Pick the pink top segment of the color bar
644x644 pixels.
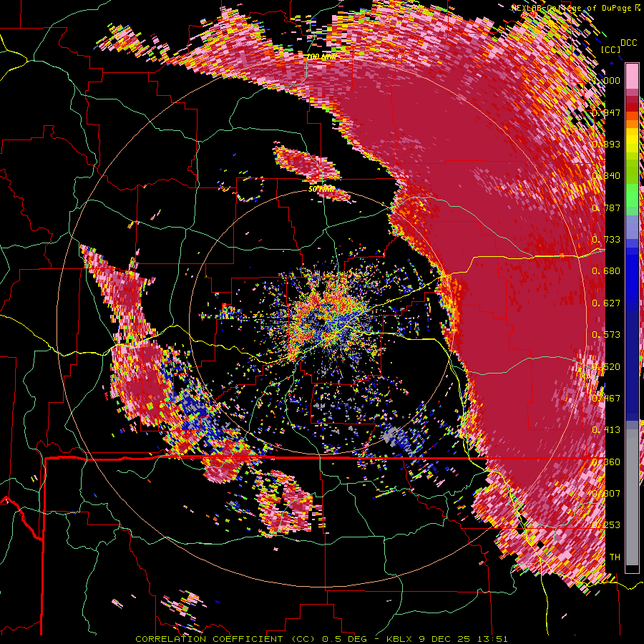click(x=632, y=76)
